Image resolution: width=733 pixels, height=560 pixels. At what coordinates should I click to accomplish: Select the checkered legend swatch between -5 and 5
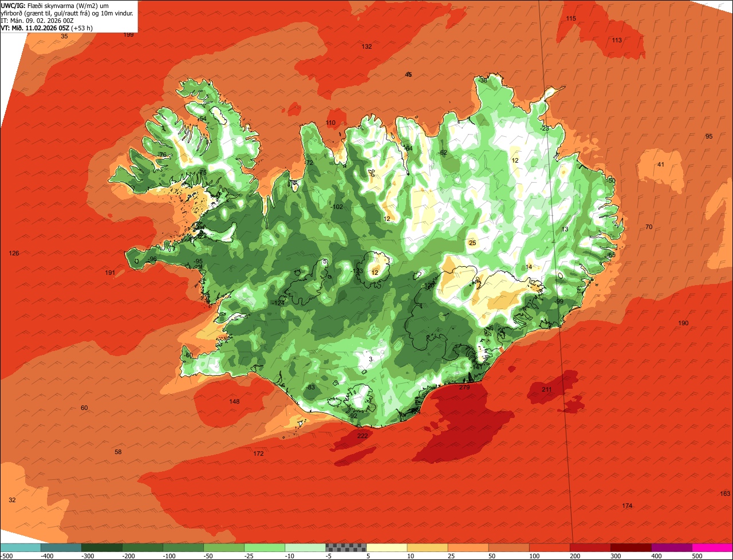346,547
